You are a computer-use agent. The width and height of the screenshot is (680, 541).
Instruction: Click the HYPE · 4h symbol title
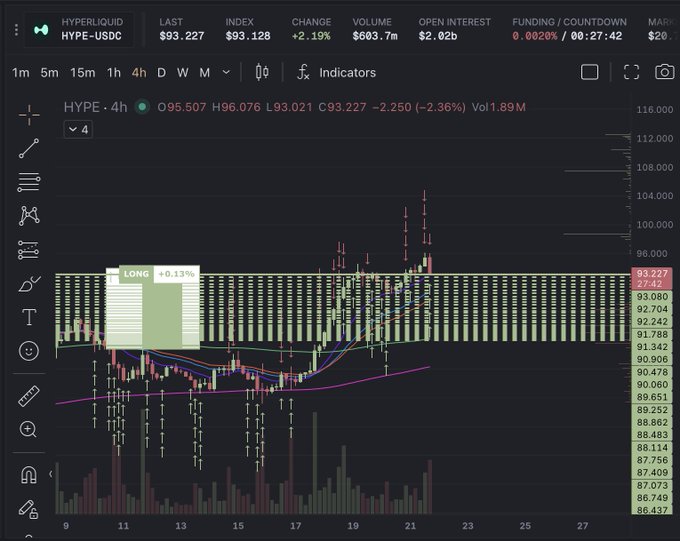(95, 107)
